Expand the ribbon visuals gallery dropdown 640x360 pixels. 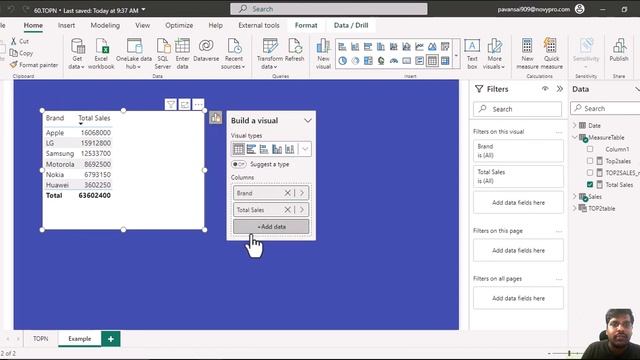(456, 54)
